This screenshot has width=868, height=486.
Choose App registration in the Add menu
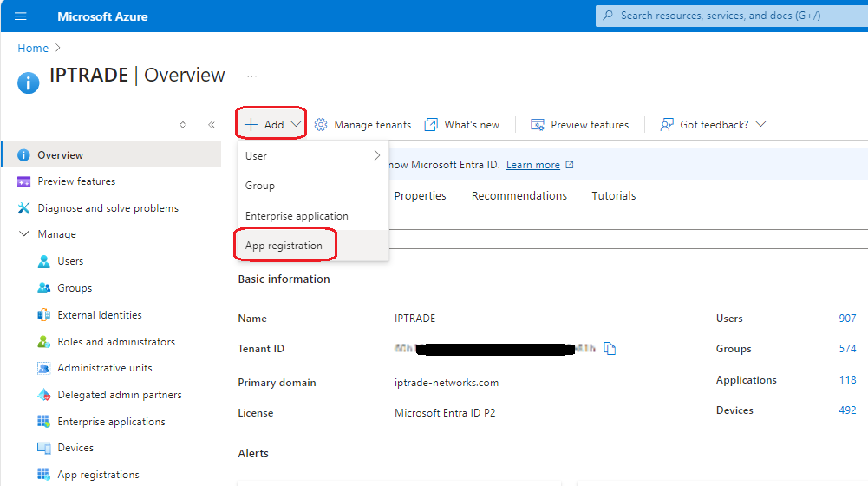(x=313, y=246)
